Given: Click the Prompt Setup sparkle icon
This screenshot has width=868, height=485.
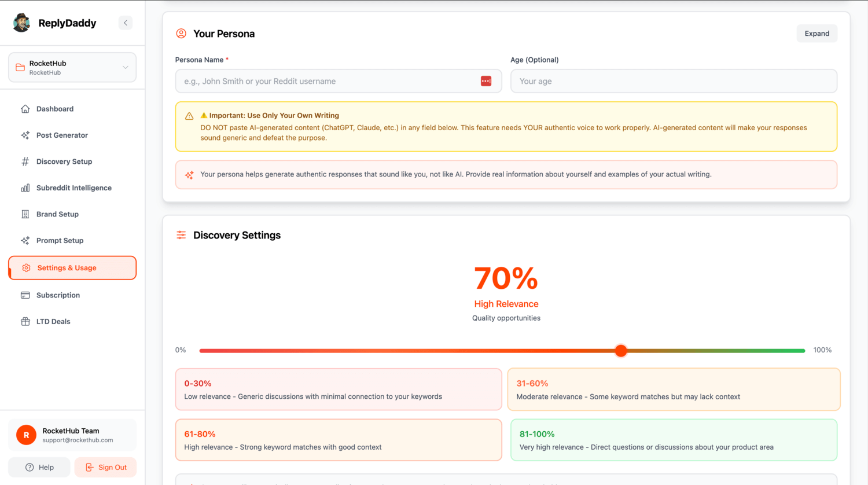Looking at the screenshot, I should coord(25,240).
